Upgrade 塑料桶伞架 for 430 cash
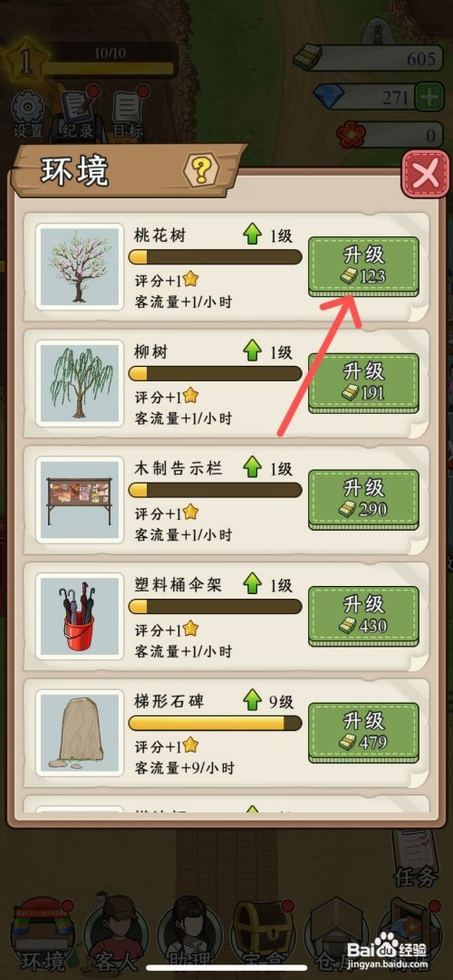The image size is (453, 980). (363, 616)
